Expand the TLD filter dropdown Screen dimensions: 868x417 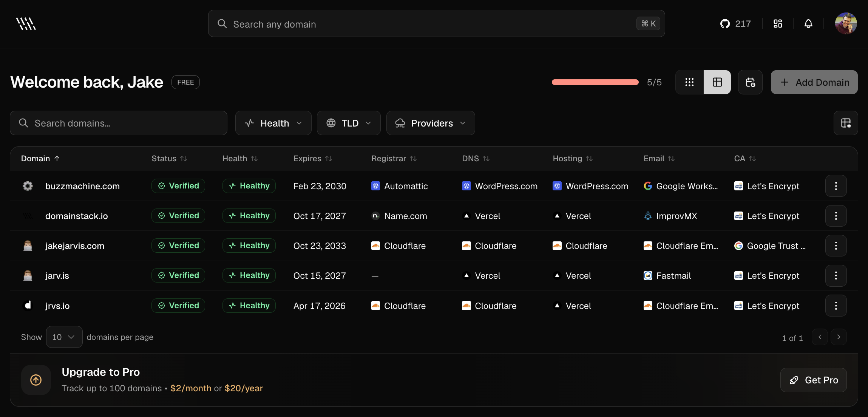click(348, 123)
